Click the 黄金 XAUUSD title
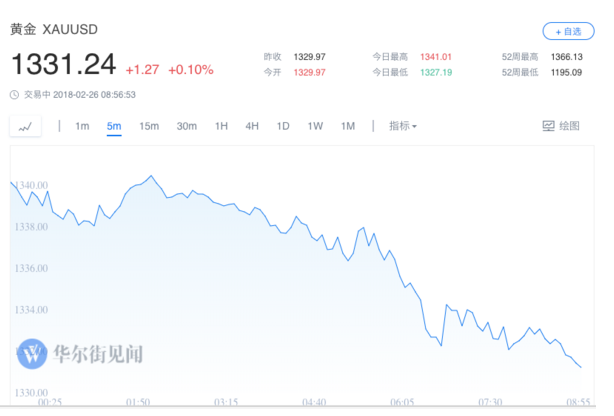 coord(55,29)
